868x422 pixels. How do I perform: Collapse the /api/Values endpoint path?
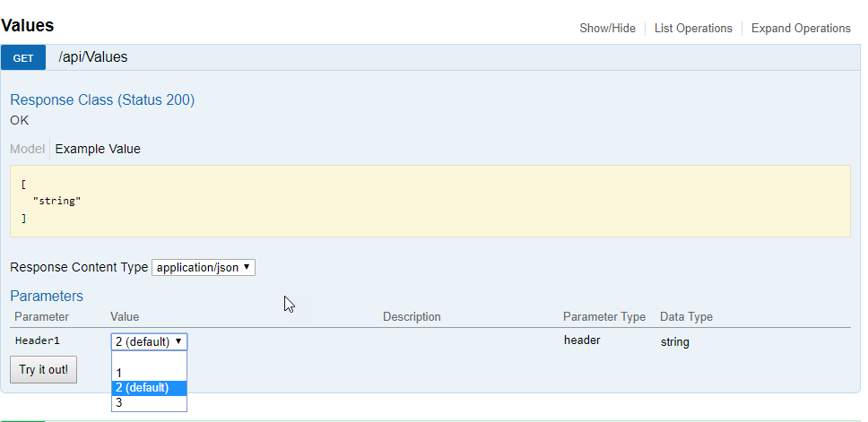click(93, 57)
